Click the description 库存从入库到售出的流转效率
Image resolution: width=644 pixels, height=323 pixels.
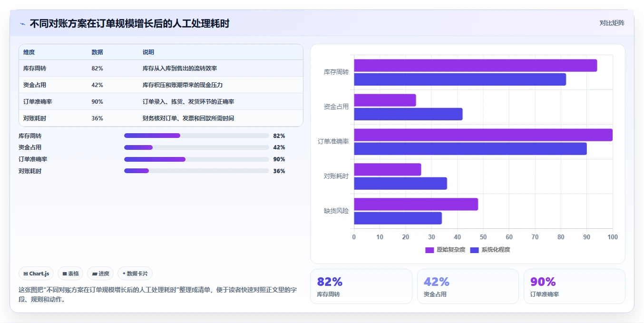(x=180, y=69)
